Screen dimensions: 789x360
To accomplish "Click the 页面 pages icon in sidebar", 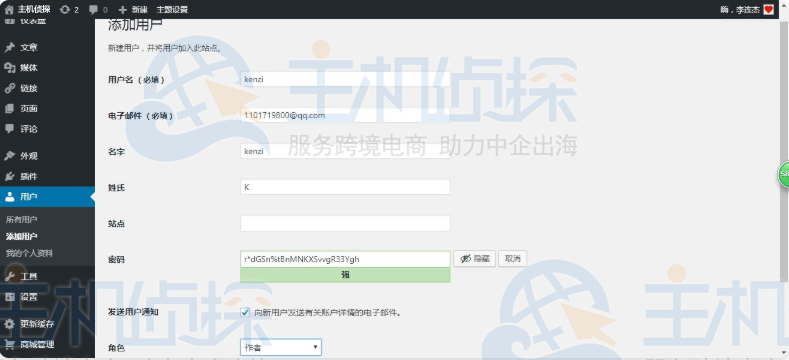I will tap(10, 108).
